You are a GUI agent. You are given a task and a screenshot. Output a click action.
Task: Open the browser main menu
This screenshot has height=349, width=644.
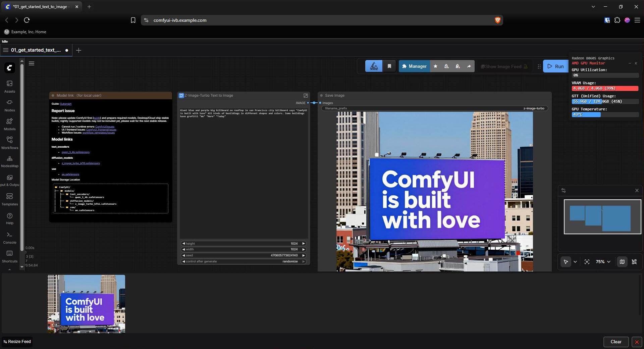(637, 20)
